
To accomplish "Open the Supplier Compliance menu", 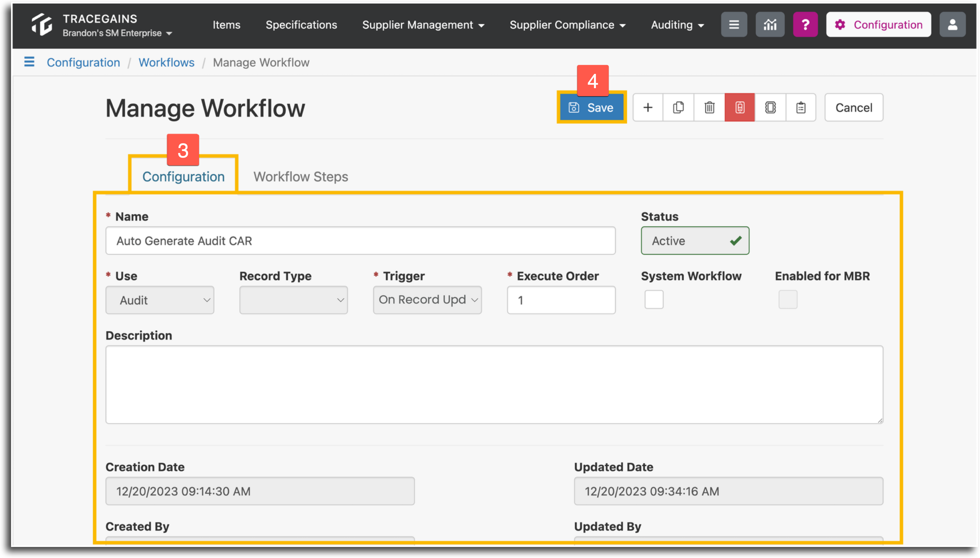I will pos(568,25).
